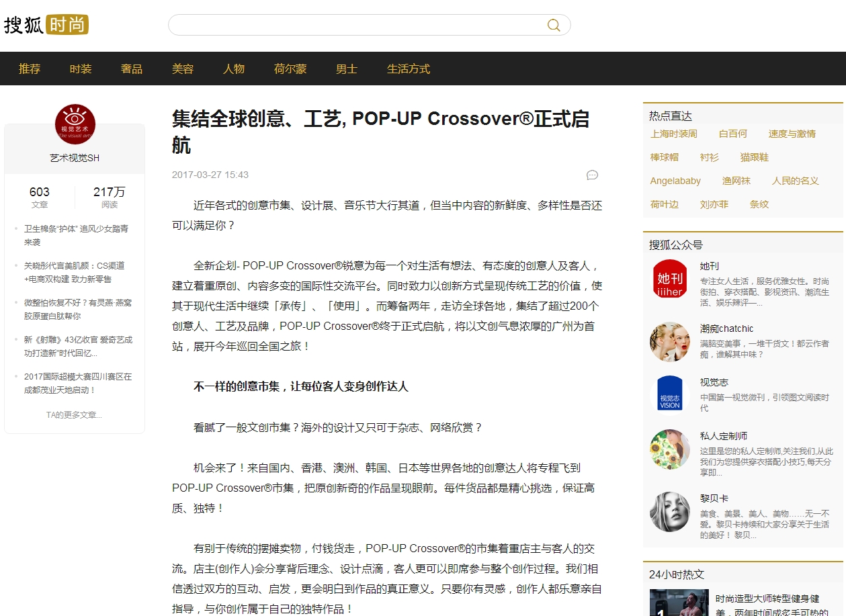The width and height of the screenshot is (846, 616).
Task: Focus the top search input field
Action: pyautogui.click(x=370, y=25)
